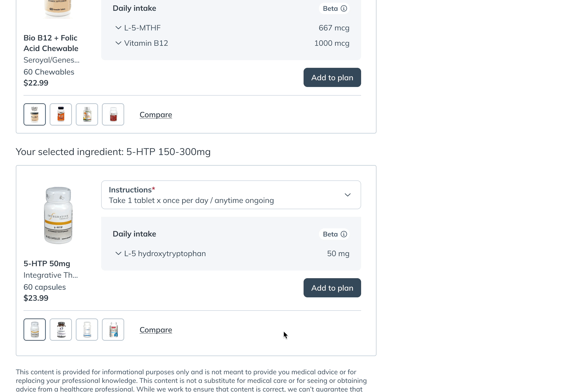Open Compare link for B12 products
Screen dimensions: 575x392
156,115
